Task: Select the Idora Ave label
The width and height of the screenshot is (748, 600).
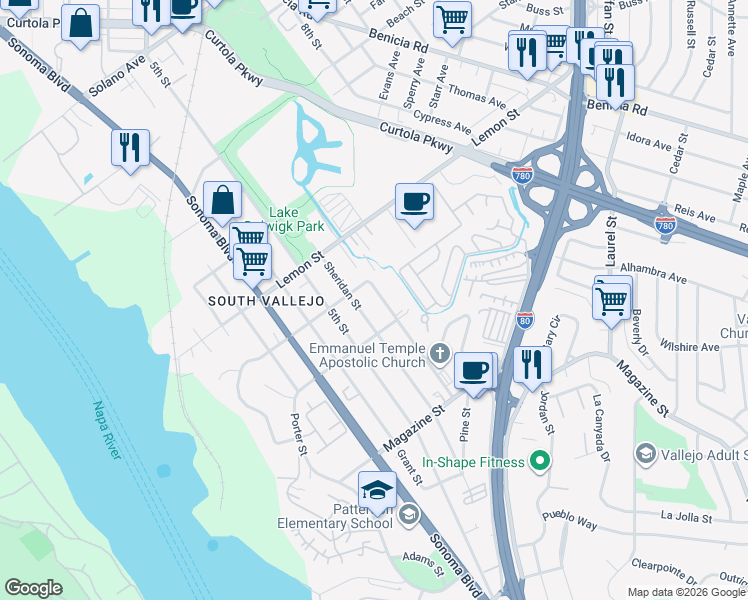Action: (x=649, y=141)
